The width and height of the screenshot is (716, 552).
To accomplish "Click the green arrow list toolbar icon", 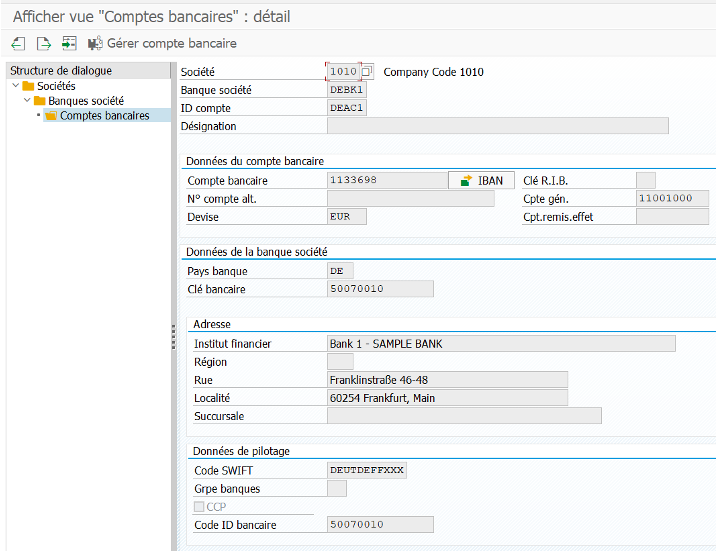I will (x=68, y=44).
